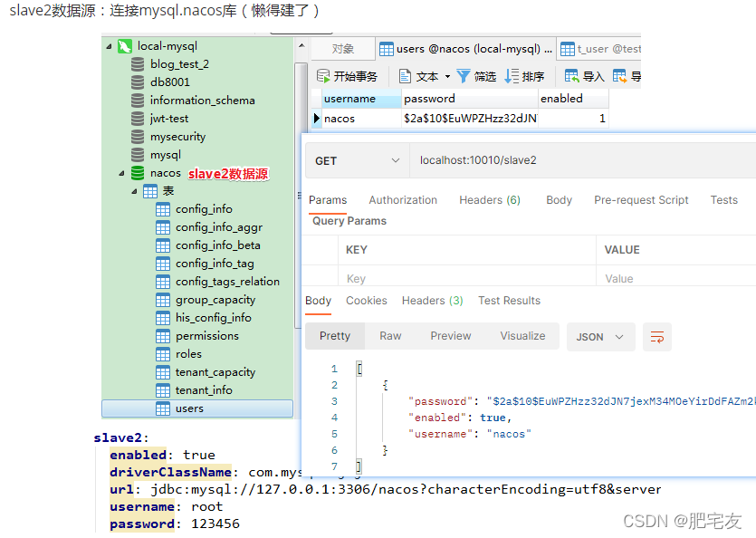Click the tenant_info table icon
Viewport: 756px width, 538px height.
pyautogui.click(x=163, y=391)
